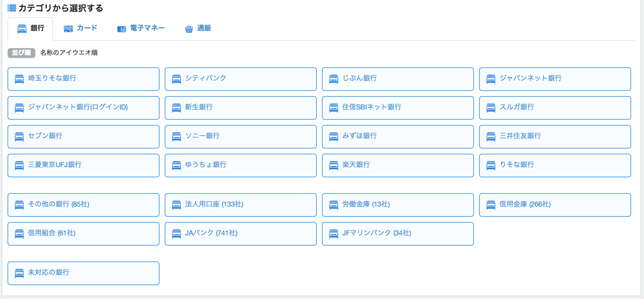Click the bank icon beside セブン銀行

(x=19, y=137)
